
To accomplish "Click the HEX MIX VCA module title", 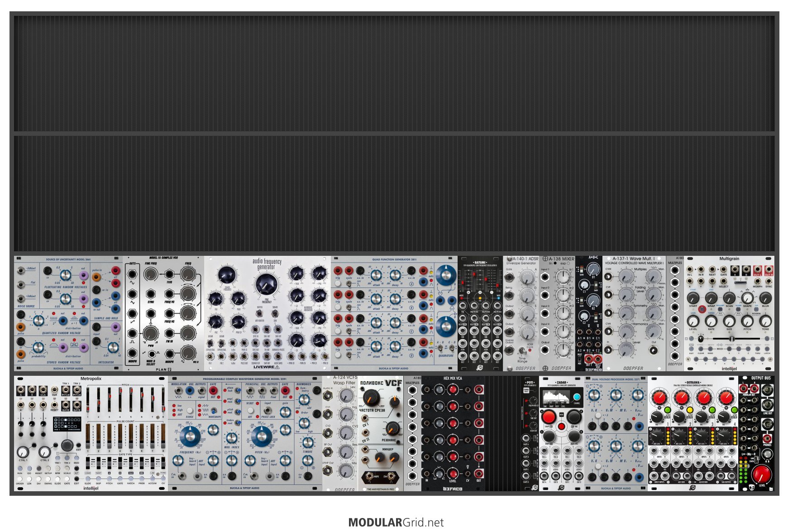I will (453, 379).
